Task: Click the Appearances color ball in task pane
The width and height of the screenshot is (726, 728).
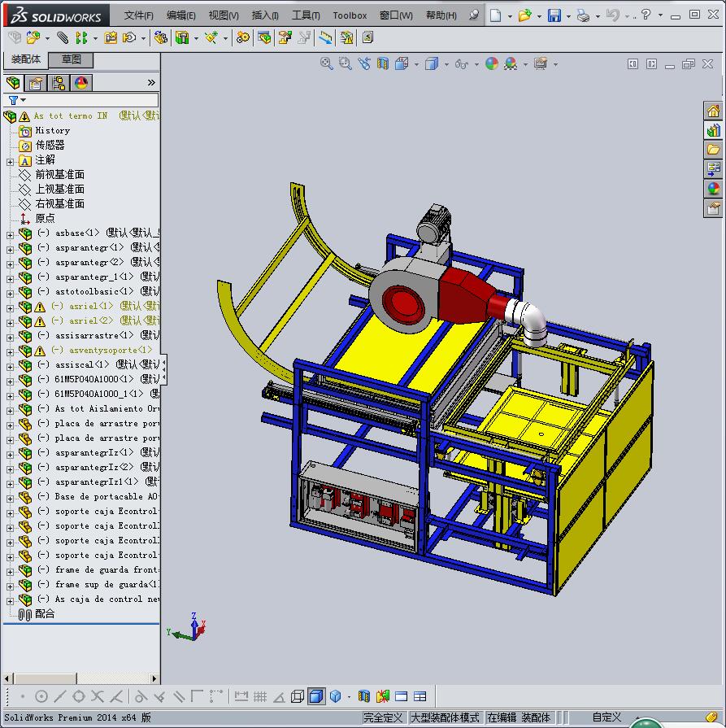Action: pyautogui.click(x=712, y=189)
